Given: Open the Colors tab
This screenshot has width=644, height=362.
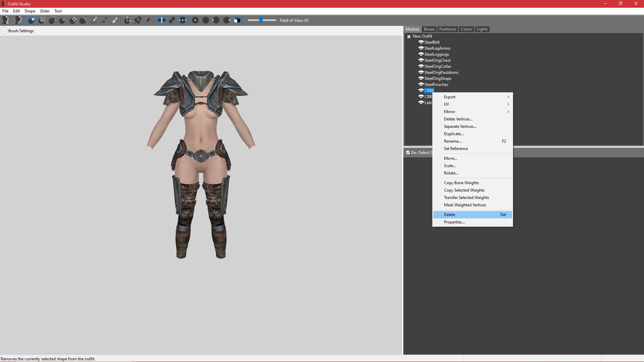Looking at the screenshot, I should 466,29.
